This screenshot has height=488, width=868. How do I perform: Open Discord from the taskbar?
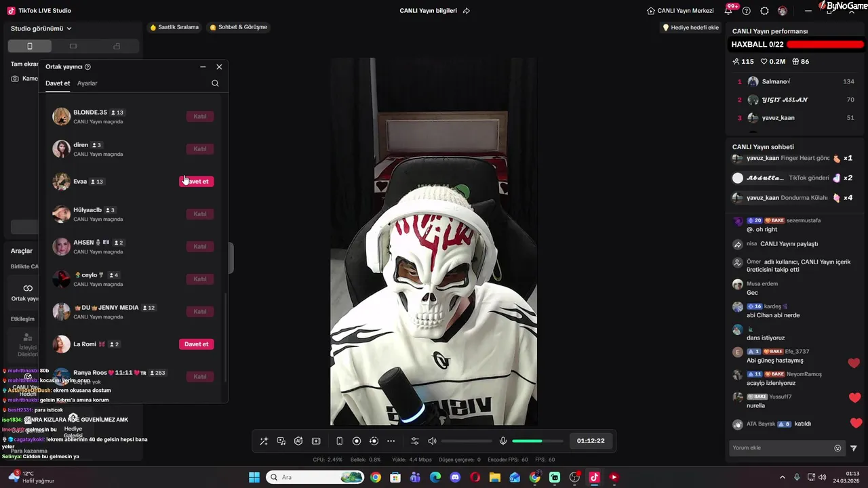click(x=455, y=477)
